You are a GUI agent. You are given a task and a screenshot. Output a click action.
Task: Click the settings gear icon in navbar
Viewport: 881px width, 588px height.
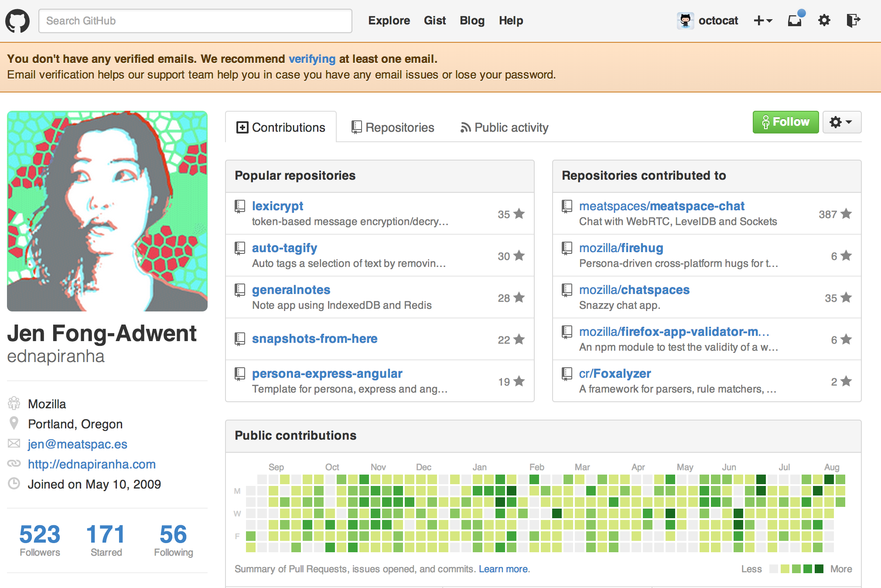tap(824, 21)
